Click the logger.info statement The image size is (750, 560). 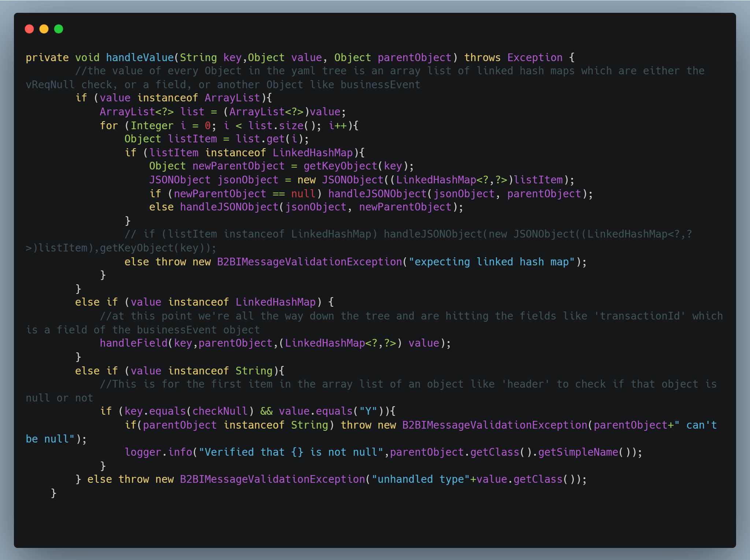[159, 452]
